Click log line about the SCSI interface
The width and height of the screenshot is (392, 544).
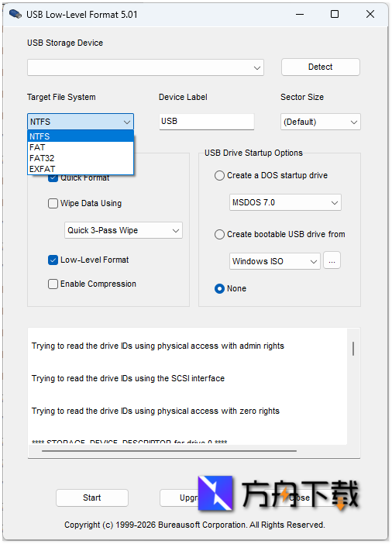click(x=128, y=378)
